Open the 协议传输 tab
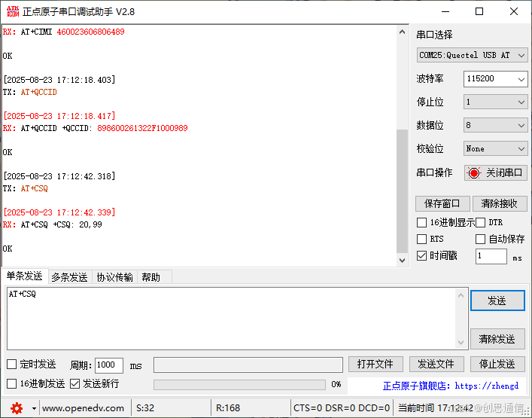The height and width of the screenshot is (418, 532). (x=114, y=277)
